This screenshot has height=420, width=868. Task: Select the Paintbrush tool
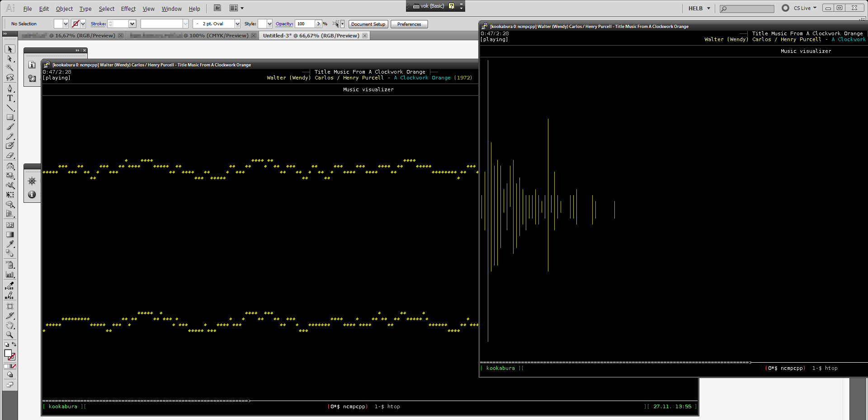[10, 126]
